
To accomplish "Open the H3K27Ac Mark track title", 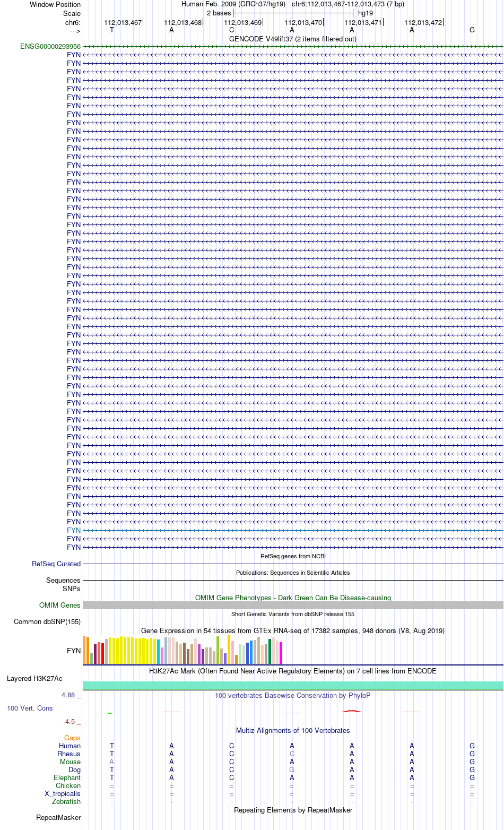I will click(x=293, y=671).
